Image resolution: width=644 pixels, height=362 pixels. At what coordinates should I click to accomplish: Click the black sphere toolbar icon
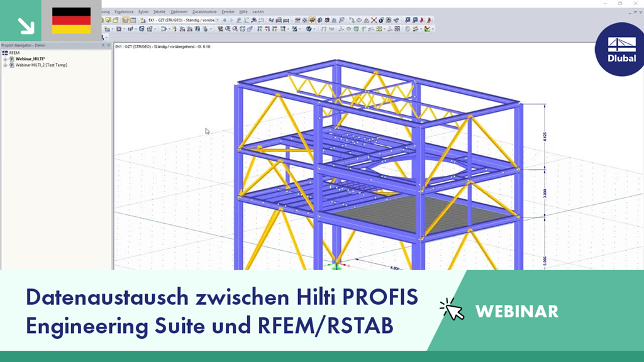tap(381, 20)
